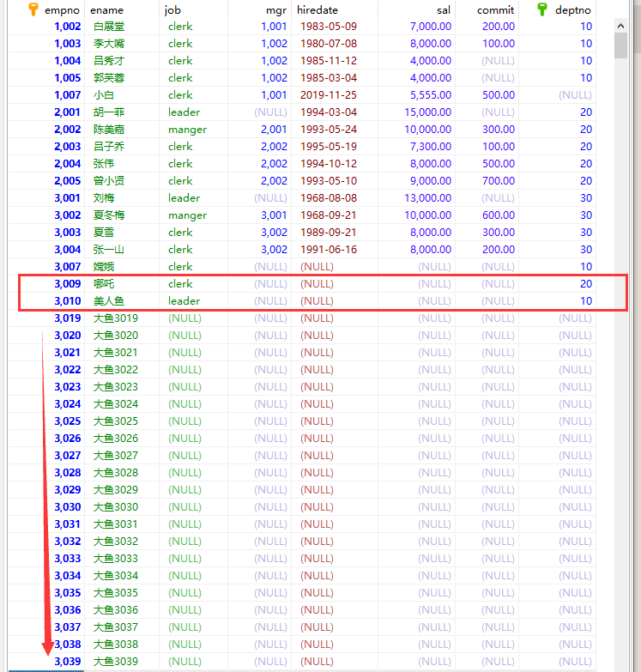Image resolution: width=641 pixels, height=672 pixels.
Task: Select ename cell 小白
Action: pyautogui.click(x=122, y=95)
